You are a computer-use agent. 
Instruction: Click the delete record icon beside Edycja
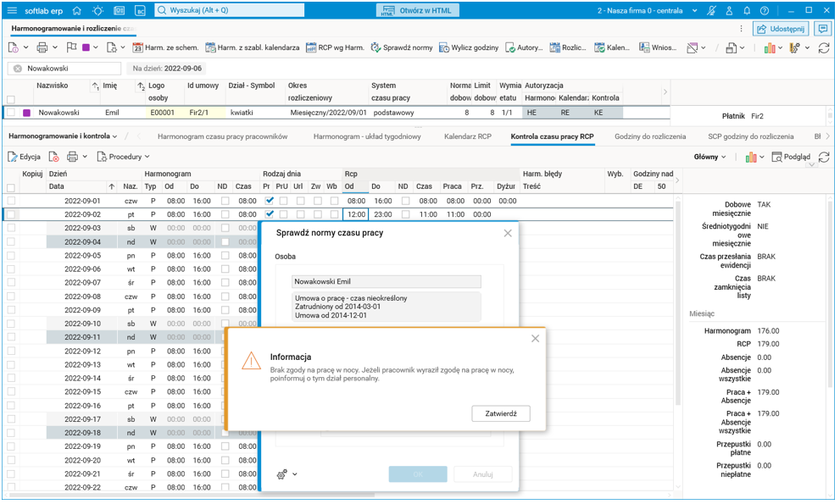click(53, 157)
